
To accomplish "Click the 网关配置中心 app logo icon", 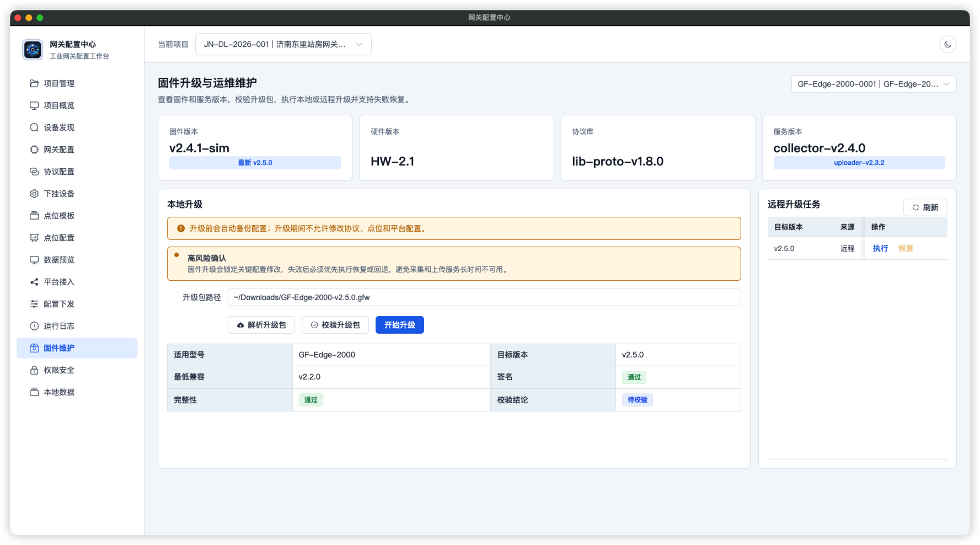I will (33, 50).
